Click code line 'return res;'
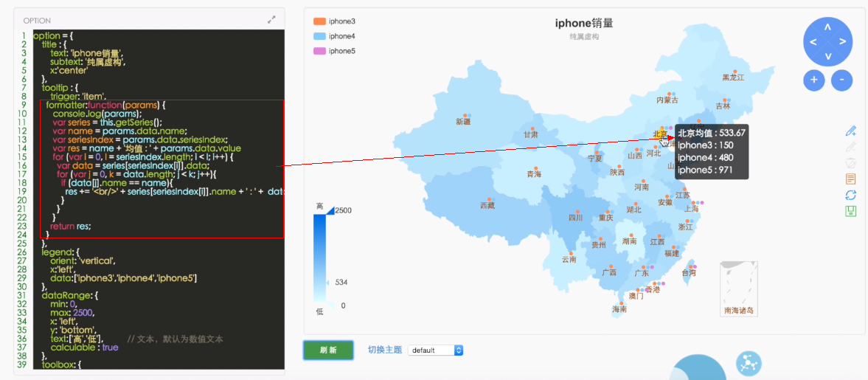The width and height of the screenshot is (868, 380). (x=70, y=226)
